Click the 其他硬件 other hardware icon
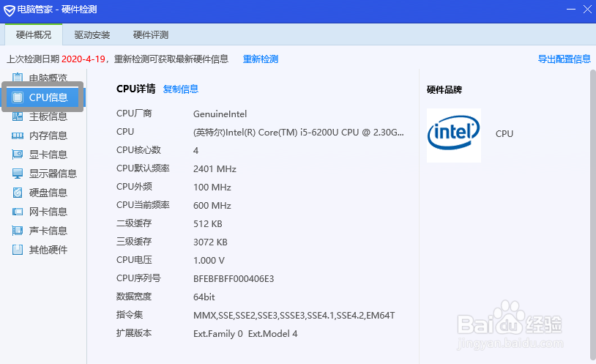 click(18, 250)
